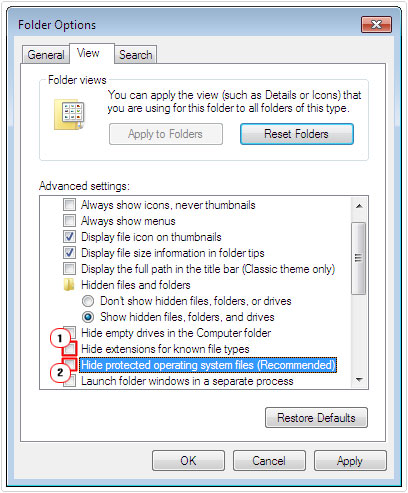
Task: Confirm changes with the OK button
Action: (x=188, y=461)
